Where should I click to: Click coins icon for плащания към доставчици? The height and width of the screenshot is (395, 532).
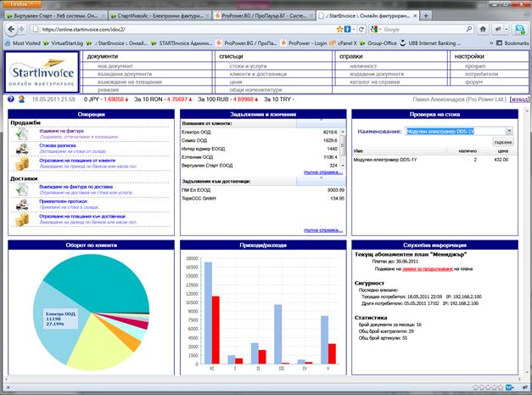(x=22, y=220)
